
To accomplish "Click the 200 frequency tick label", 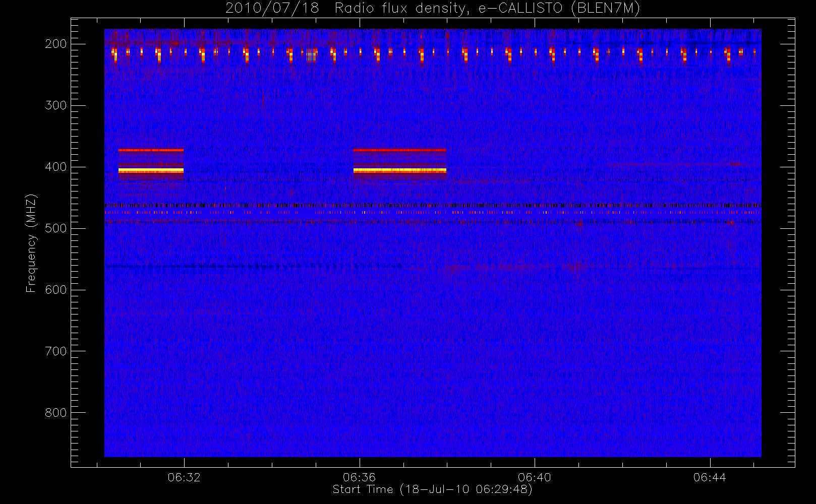I will pyautogui.click(x=56, y=44).
